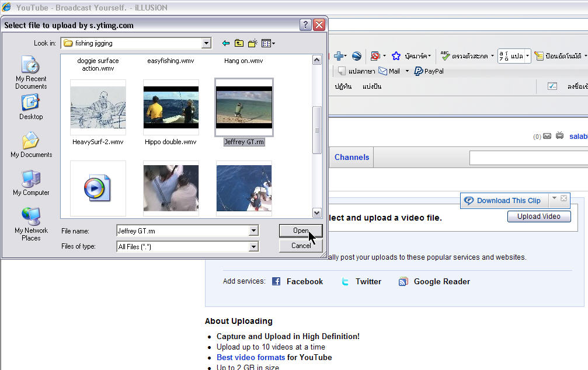Open My Network Places in sidebar
Screen dimensions: 588x370
(x=31, y=224)
